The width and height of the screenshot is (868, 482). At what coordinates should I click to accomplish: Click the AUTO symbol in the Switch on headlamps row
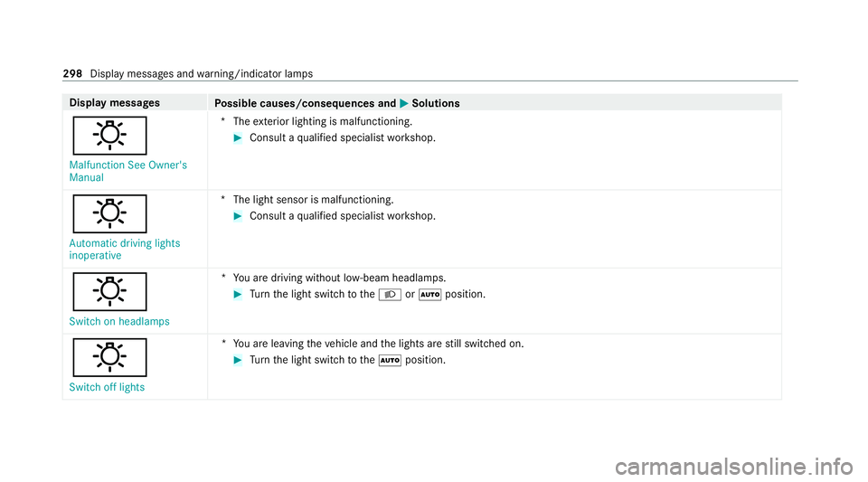(x=430, y=295)
